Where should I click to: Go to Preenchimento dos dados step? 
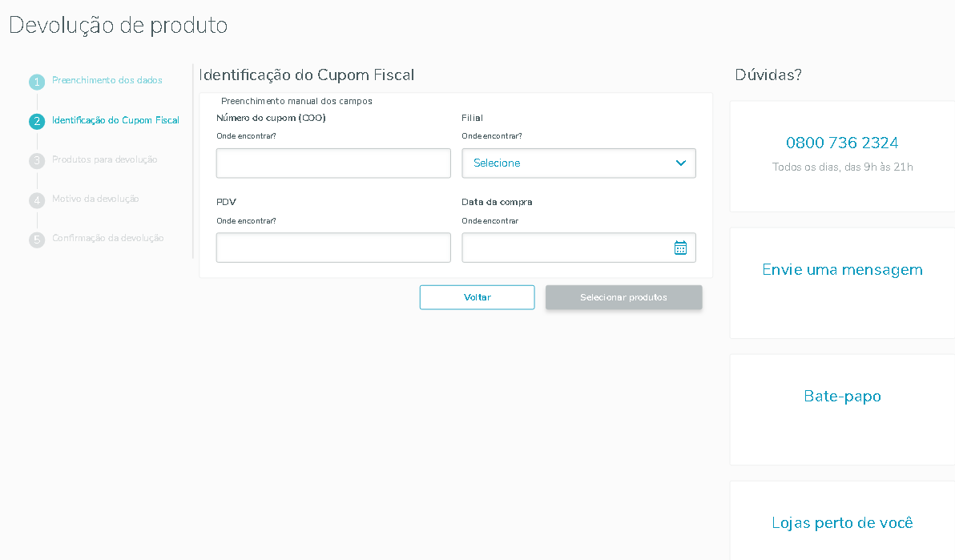click(107, 80)
